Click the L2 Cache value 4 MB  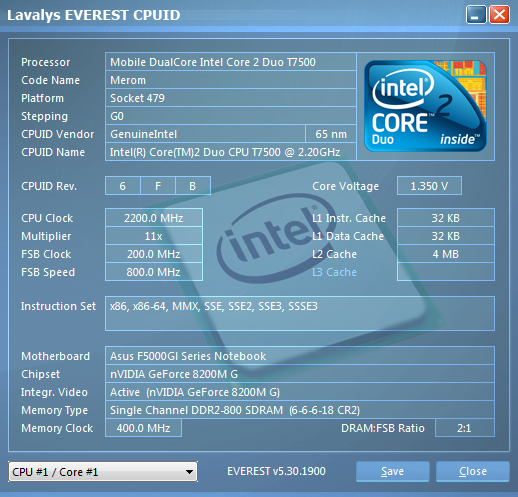click(x=446, y=254)
